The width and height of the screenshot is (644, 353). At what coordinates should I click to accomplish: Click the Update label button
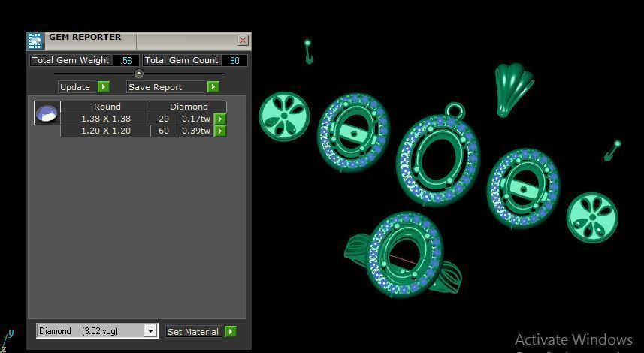(x=77, y=87)
